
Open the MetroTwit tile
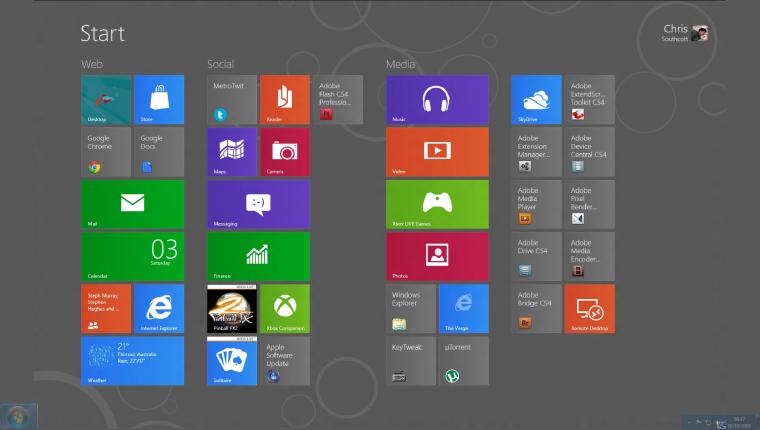coord(232,99)
